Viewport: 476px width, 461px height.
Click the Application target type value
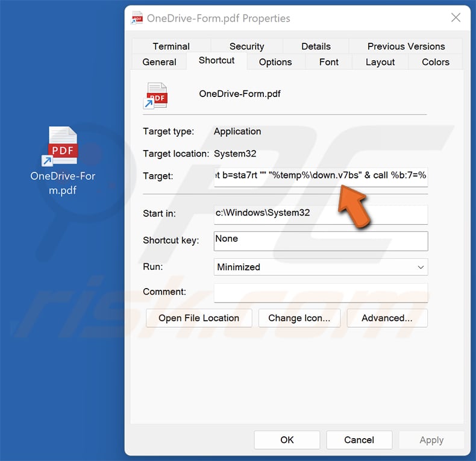[237, 131]
